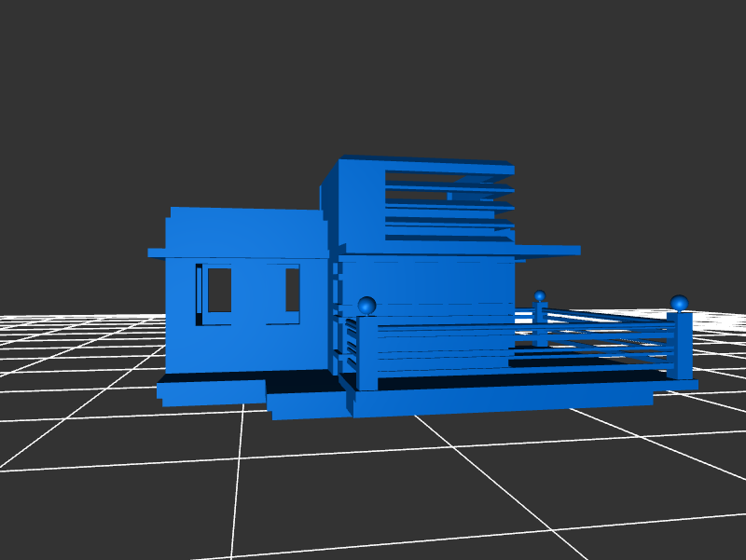This screenshot has width=746, height=560.
Task: Click empty dark background above the house
Action: [x=373, y=75]
